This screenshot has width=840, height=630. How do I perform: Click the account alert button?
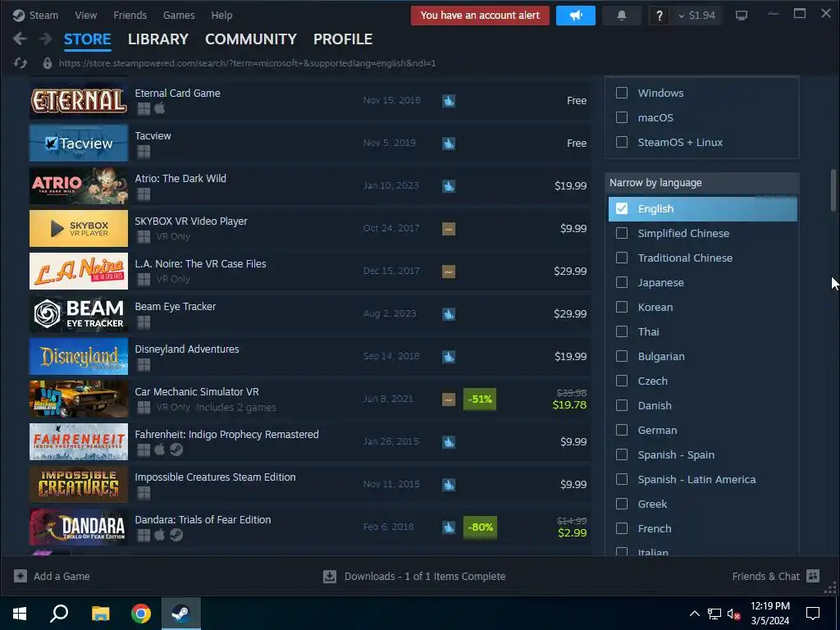[480, 16]
